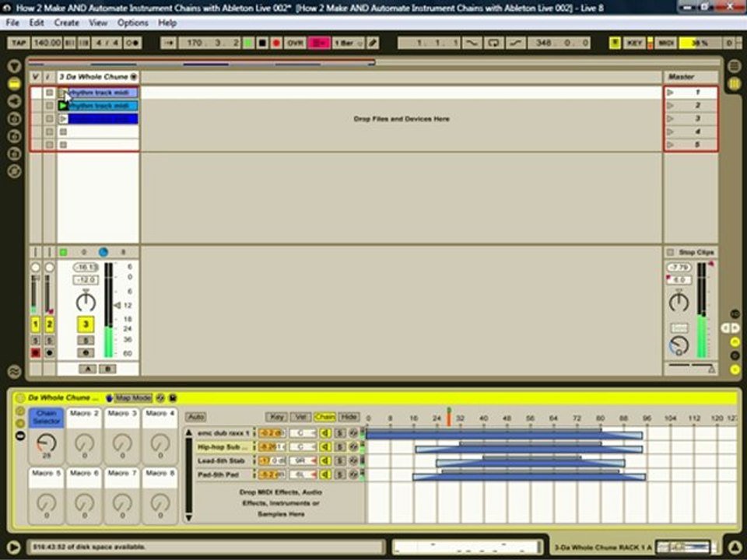The image size is (747, 560).
Task: Switch to Arrangement View selector icon
Action: tap(734, 66)
